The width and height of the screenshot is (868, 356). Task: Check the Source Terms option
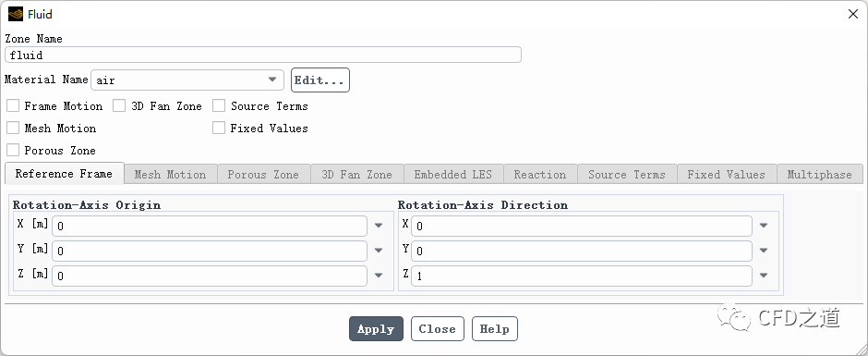click(219, 106)
